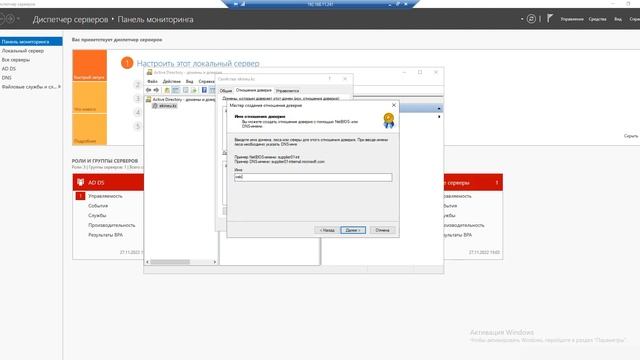Image resolution: width=640 pixels, height=360 pixels.
Task: Click the Далее > button
Action: pos(353,230)
